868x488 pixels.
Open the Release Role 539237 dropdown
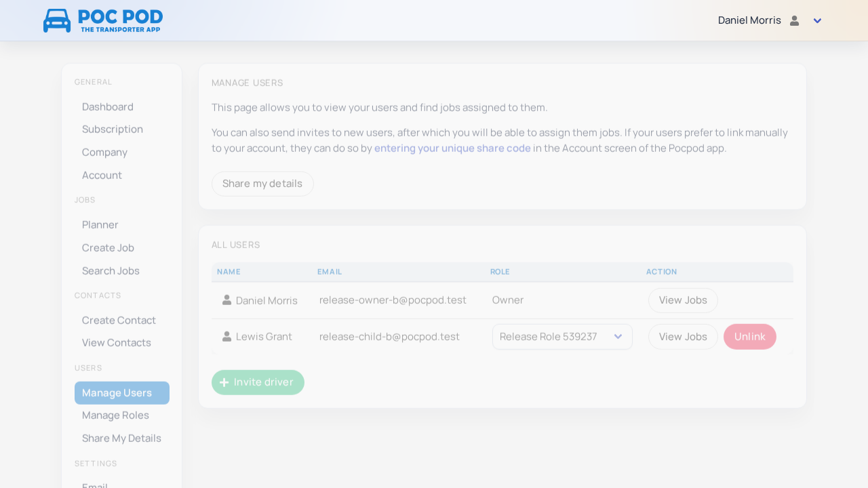tap(562, 336)
